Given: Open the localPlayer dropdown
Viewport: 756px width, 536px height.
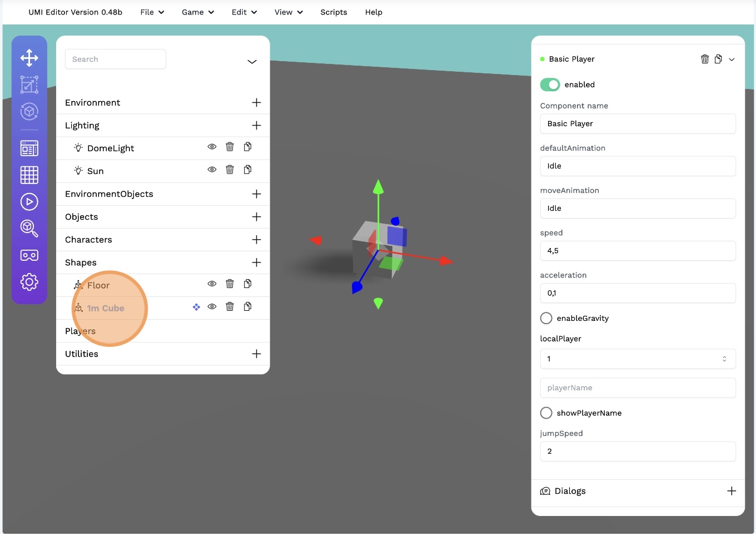Looking at the screenshot, I should point(638,359).
